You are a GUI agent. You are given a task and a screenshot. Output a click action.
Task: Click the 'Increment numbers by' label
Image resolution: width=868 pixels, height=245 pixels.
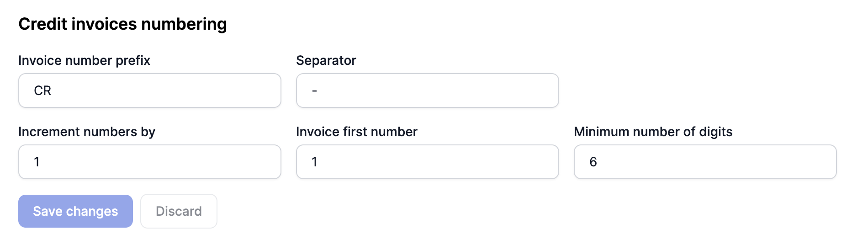pyautogui.click(x=87, y=132)
